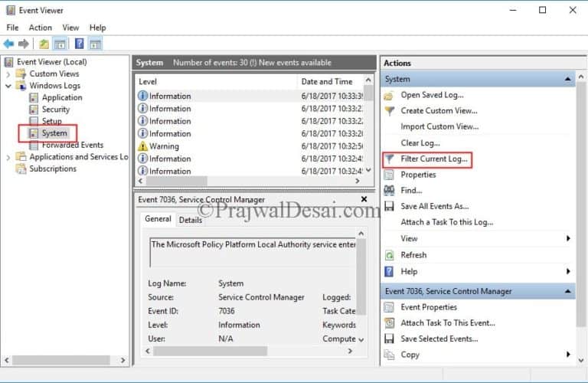Click the Forward arrow toolbar icon

[24, 44]
